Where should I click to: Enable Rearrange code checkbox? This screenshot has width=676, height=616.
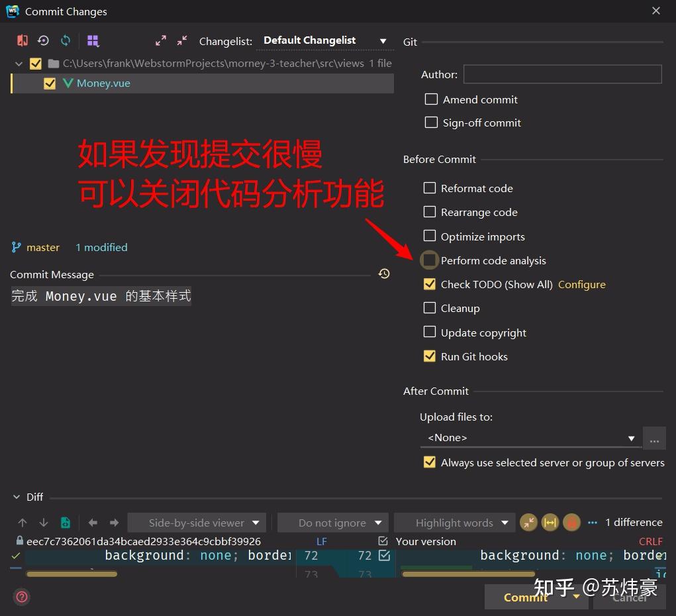(430, 211)
